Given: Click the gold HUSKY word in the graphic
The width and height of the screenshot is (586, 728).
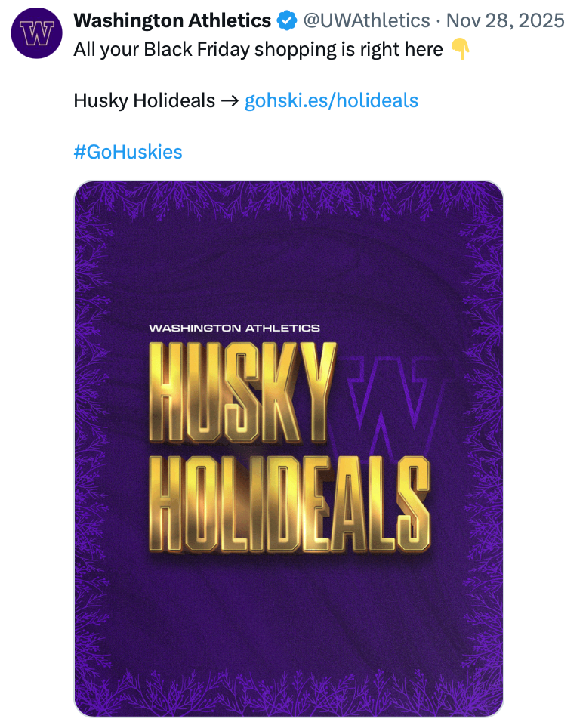Looking at the screenshot, I should pyautogui.click(x=242, y=393).
